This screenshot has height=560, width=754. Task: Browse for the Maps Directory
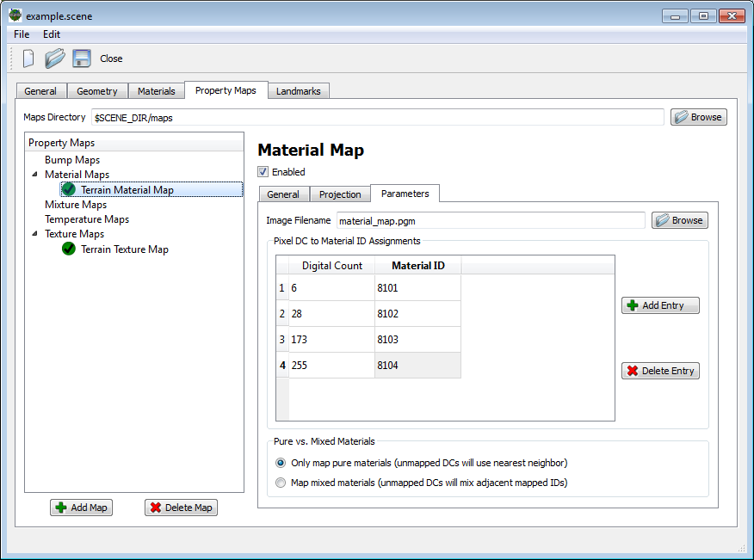[x=698, y=117]
